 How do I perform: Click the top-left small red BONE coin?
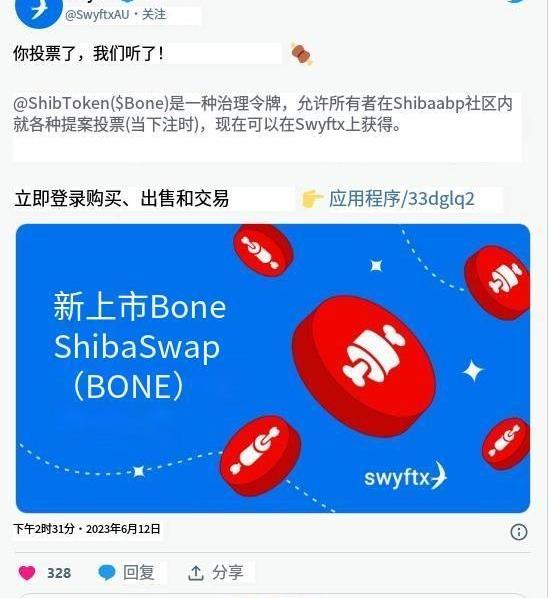pyautogui.click(x=263, y=250)
